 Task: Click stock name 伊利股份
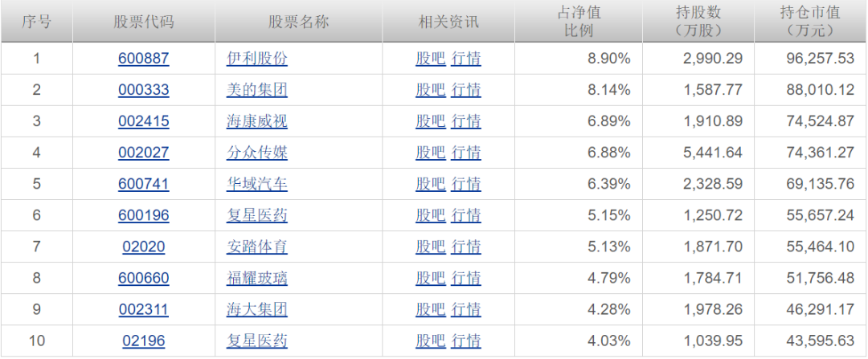click(257, 59)
